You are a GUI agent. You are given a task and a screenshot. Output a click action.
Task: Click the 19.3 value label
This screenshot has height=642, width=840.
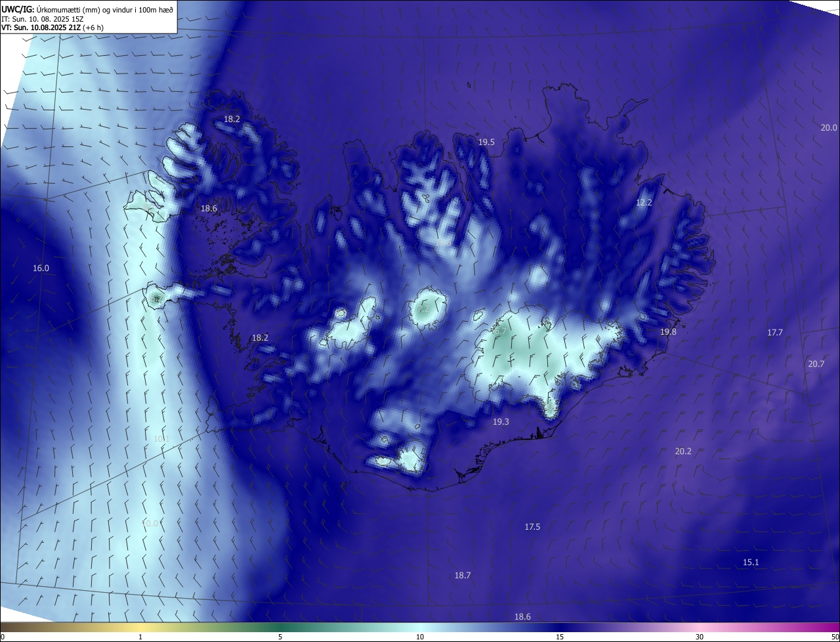pyautogui.click(x=501, y=422)
